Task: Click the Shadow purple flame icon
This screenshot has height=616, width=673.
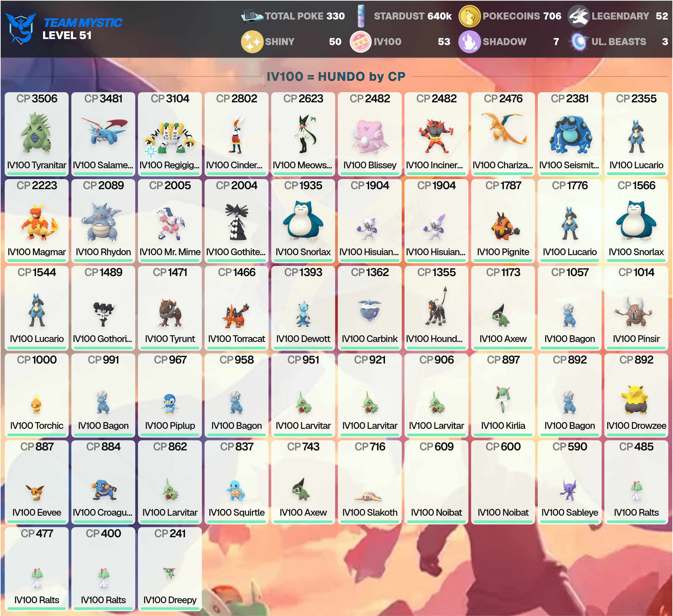Action: pyautogui.click(x=469, y=42)
